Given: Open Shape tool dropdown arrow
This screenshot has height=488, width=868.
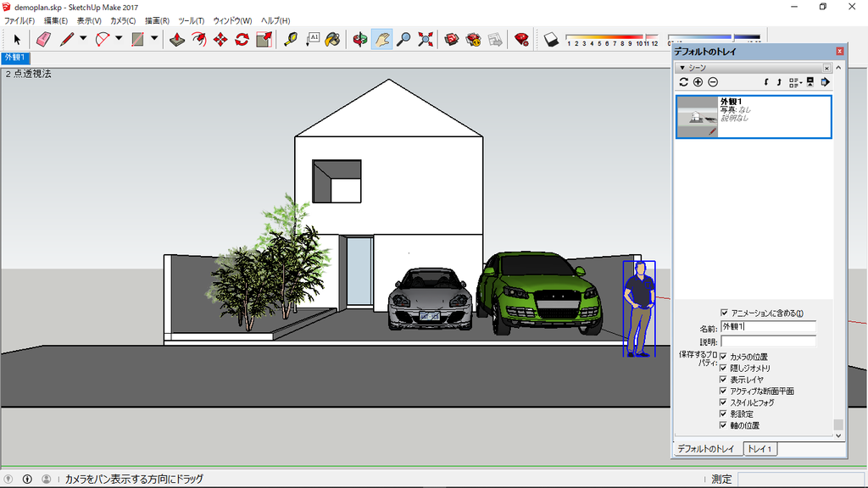Looking at the screenshot, I should (x=154, y=39).
